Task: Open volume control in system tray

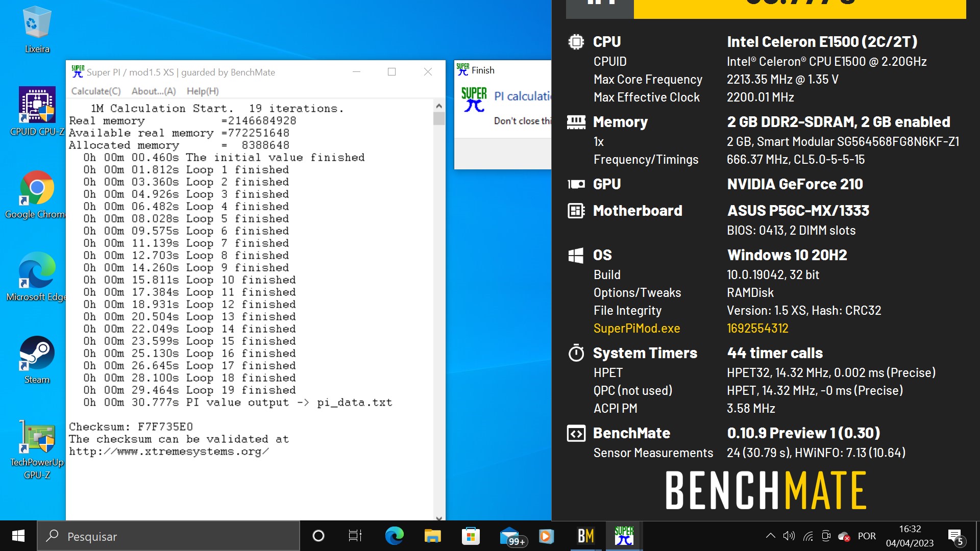Action: pos(789,536)
